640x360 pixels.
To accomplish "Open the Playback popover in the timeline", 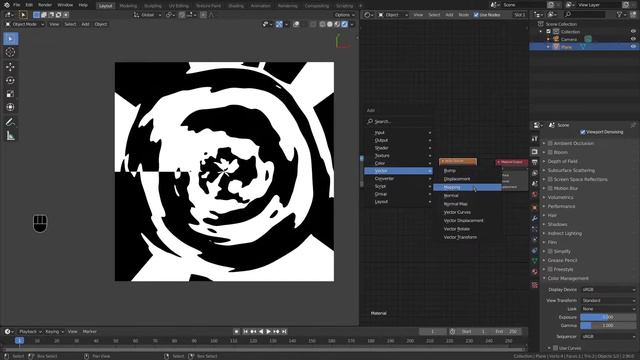I will (30, 331).
